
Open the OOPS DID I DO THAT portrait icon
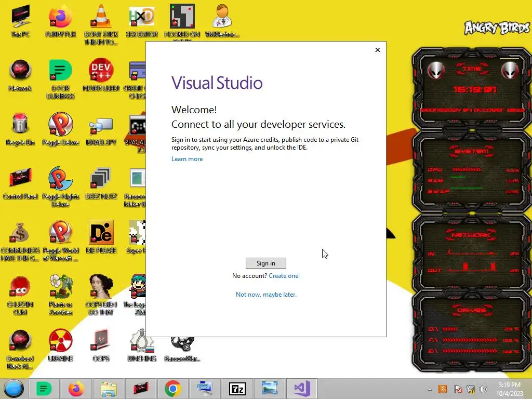click(101, 295)
